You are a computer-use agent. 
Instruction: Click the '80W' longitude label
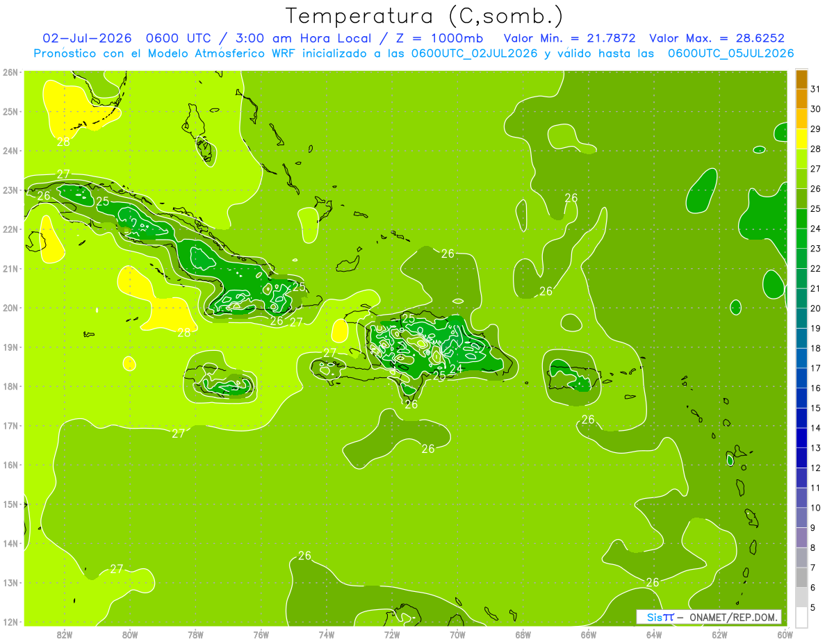click(130, 634)
